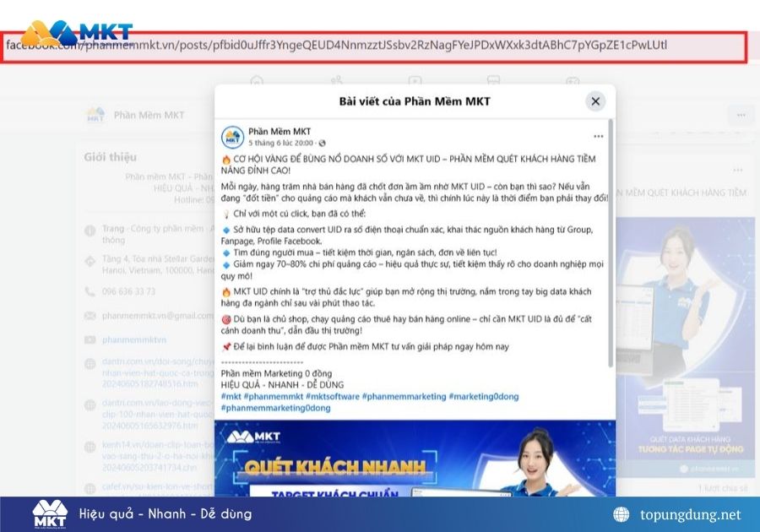Screen dimensions: 760x532
Task: Click the Friends icon in top navigation
Action: click(x=336, y=80)
